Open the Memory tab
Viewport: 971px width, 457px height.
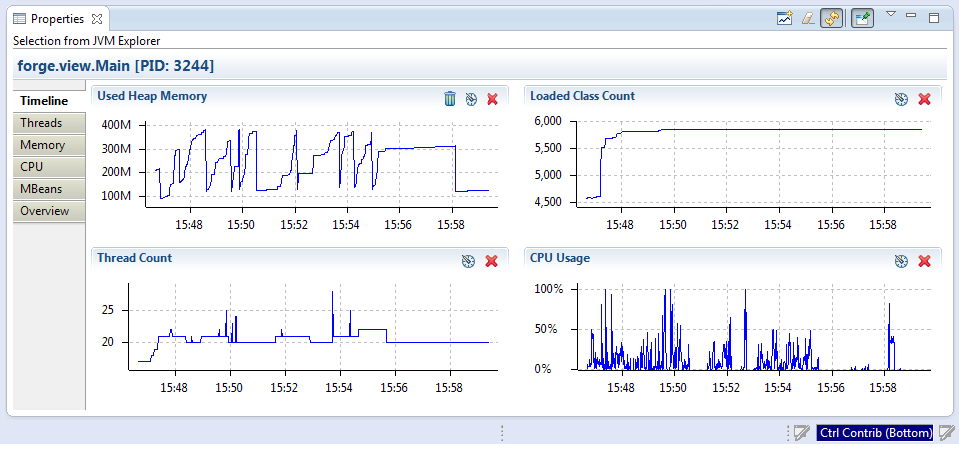42,145
